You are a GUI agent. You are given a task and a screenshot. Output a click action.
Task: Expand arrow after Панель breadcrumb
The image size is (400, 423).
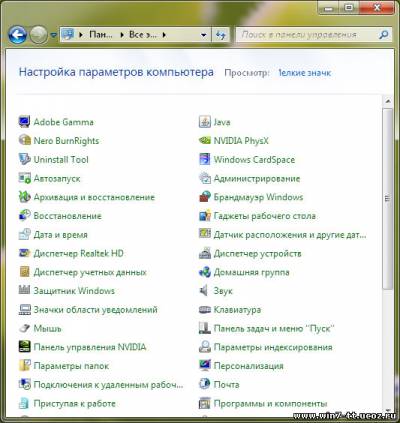pyautogui.click(x=122, y=35)
